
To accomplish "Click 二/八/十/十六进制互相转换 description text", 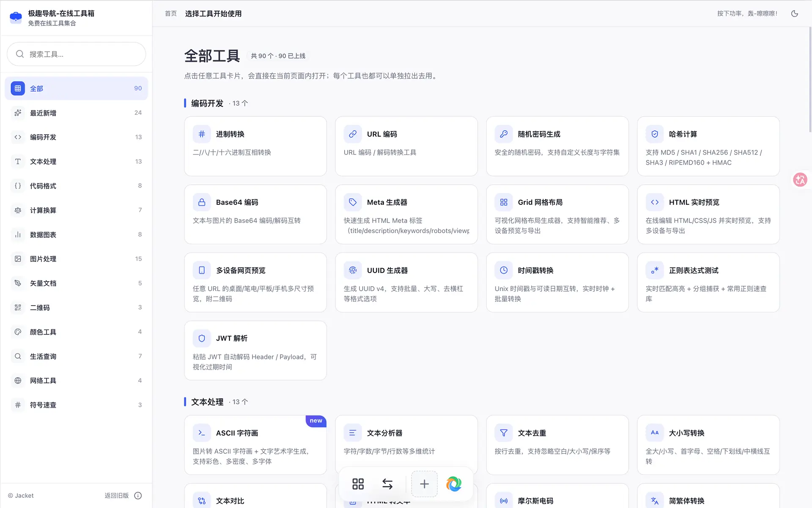I will tap(232, 152).
